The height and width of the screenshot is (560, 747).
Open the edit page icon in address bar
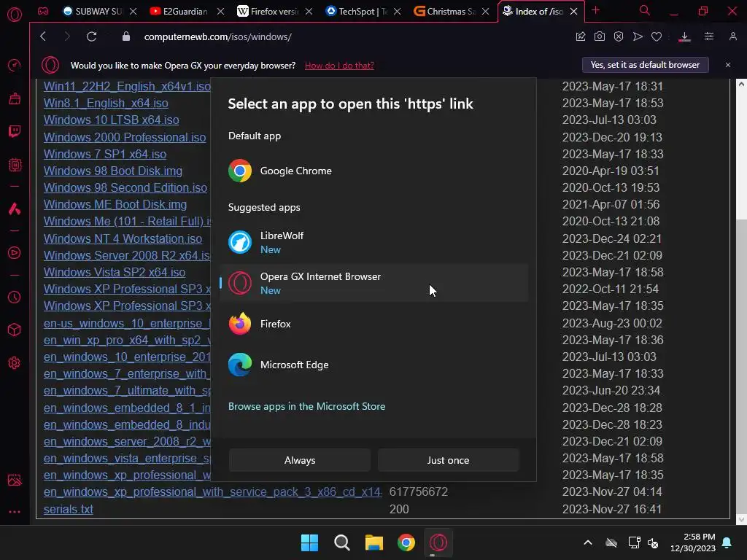[580, 36]
